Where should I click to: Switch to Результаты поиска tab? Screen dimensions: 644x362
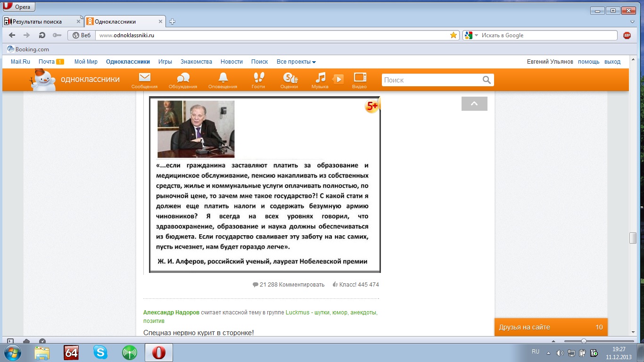tap(42, 22)
